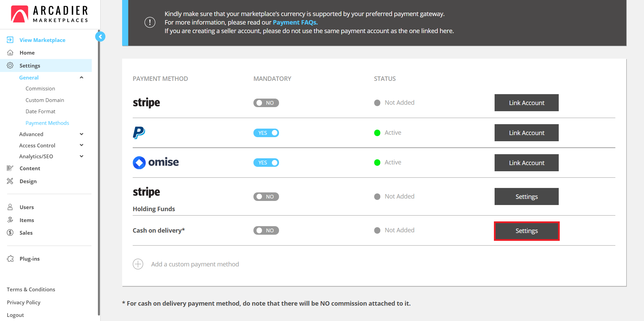Click the Plug-ins puzzle piece icon
The width and height of the screenshot is (644, 321).
click(x=10, y=259)
